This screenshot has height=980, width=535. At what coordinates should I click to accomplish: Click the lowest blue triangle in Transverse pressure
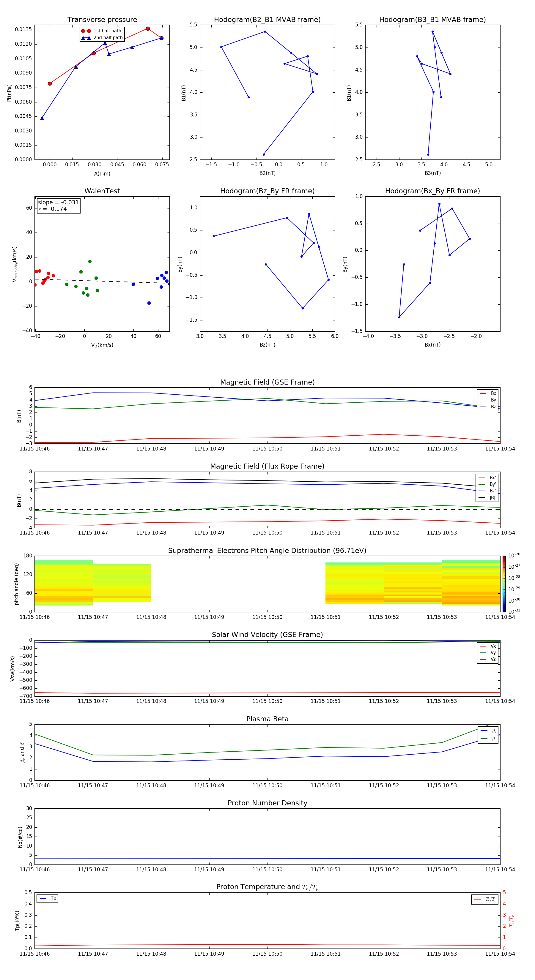(x=42, y=118)
